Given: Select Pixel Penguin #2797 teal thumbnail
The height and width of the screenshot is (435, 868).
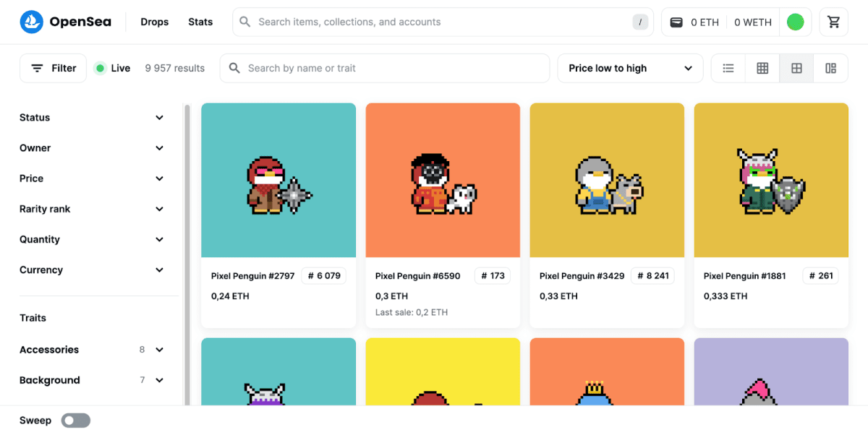Looking at the screenshot, I should pyautogui.click(x=278, y=180).
